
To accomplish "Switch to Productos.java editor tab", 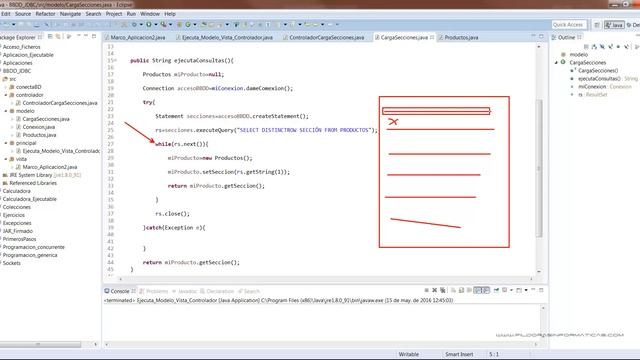I will [x=458, y=37].
